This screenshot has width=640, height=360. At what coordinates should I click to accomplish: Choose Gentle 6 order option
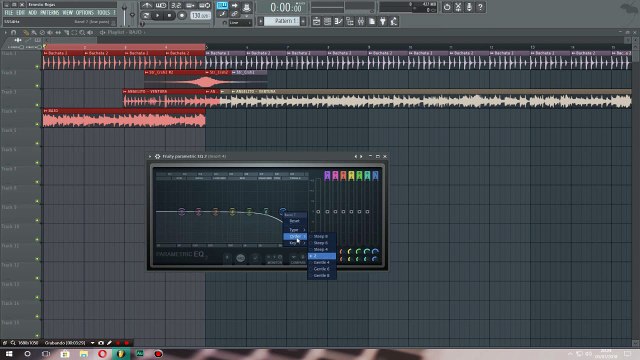tap(322, 269)
